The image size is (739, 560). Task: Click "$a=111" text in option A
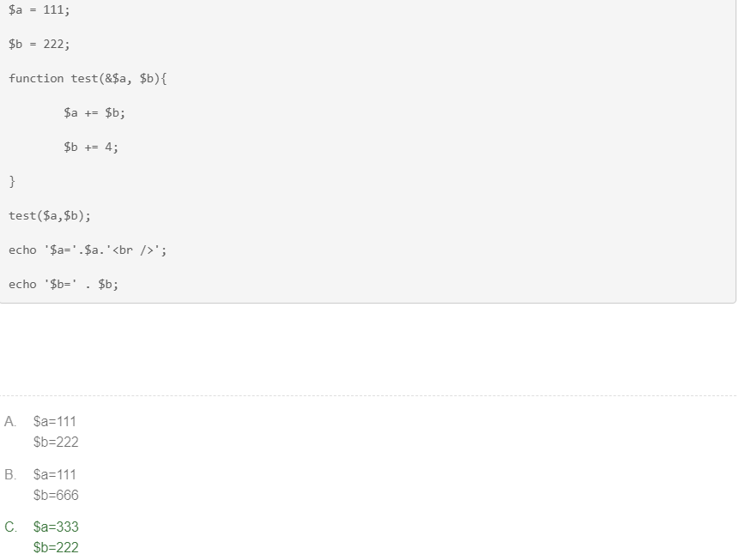(55, 421)
